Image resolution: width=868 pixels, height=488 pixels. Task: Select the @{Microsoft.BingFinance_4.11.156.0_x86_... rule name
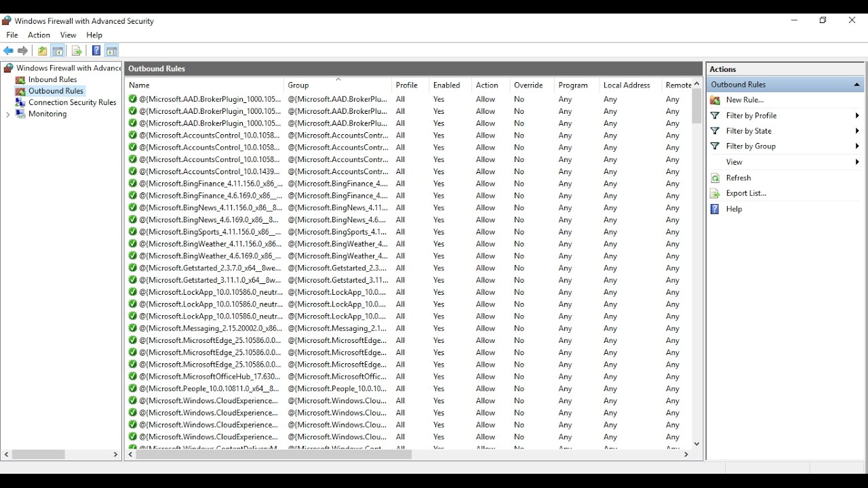[x=211, y=184]
